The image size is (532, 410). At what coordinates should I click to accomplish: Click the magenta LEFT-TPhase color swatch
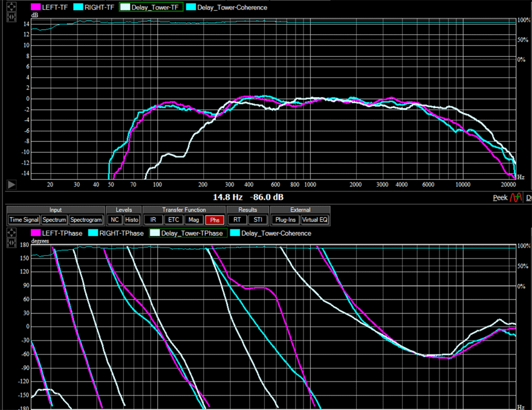[x=35, y=233]
